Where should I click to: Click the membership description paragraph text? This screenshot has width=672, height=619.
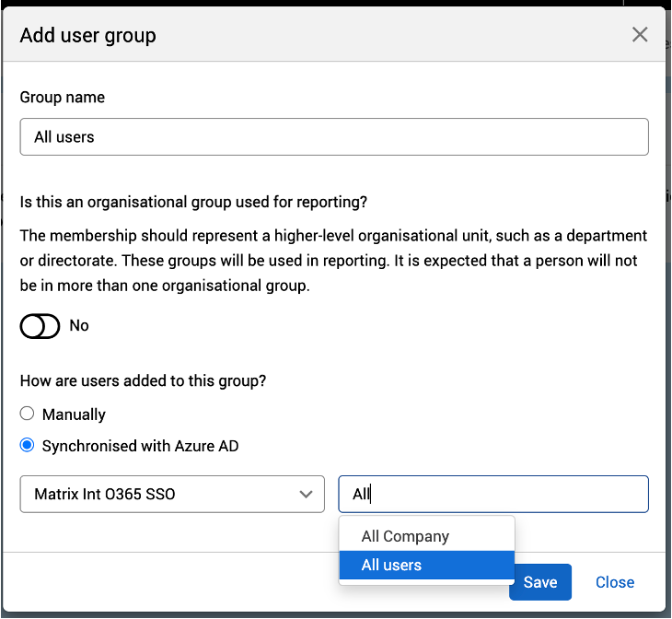[x=333, y=261]
